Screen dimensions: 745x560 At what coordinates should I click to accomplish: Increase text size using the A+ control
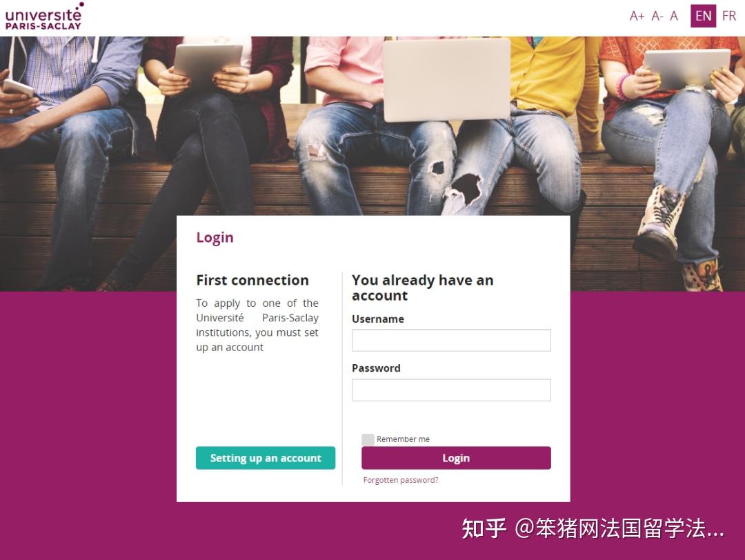tap(636, 15)
